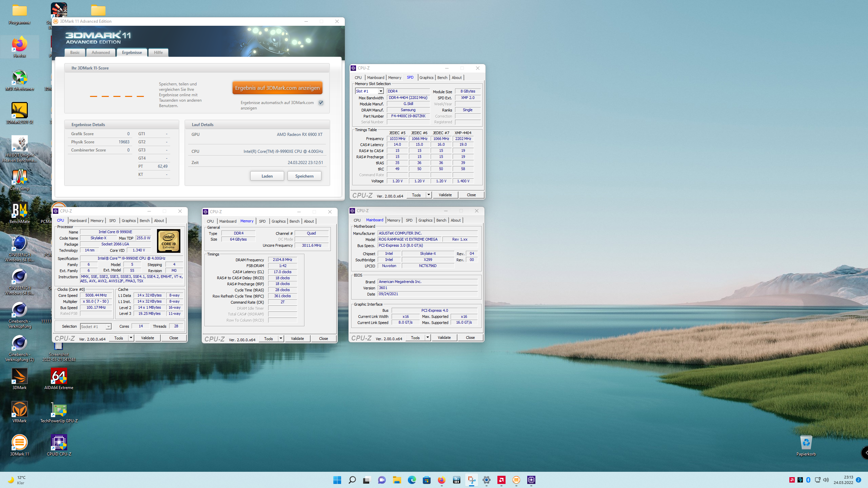Open AIDA64 Extreme desktop shortcut
868x488 pixels.
pyautogui.click(x=59, y=379)
